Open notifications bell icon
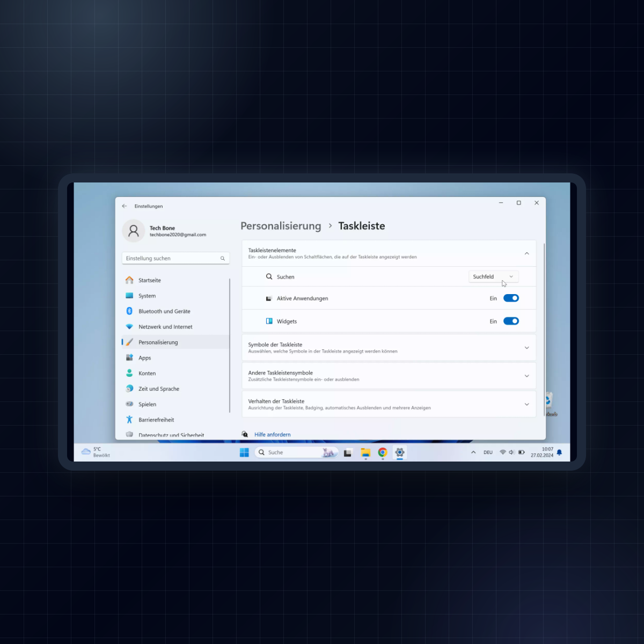This screenshot has height=644, width=644. (x=559, y=452)
